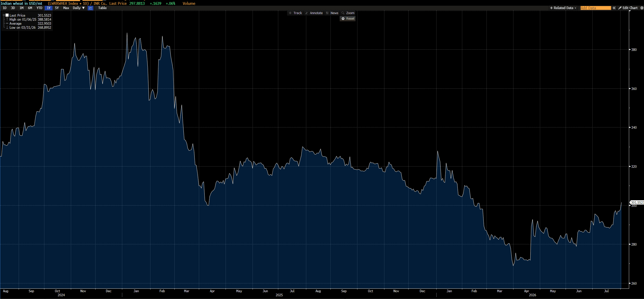Show News on the chart
Screen dimensions: 644x299
pyautogui.click(x=332, y=13)
